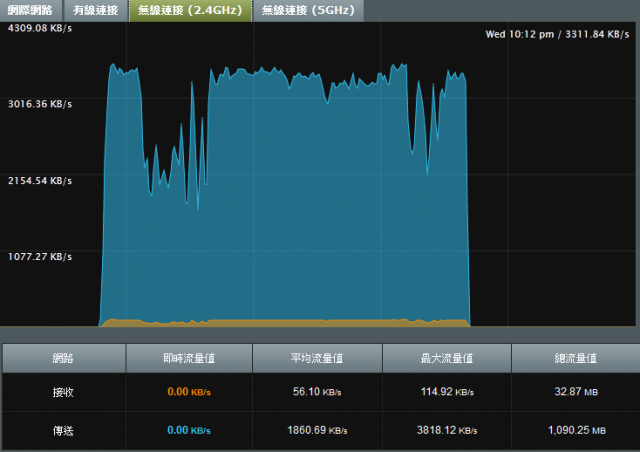Click the 即時流量值 column header
Image resolution: width=640 pixels, height=452 pixels.
pos(189,358)
